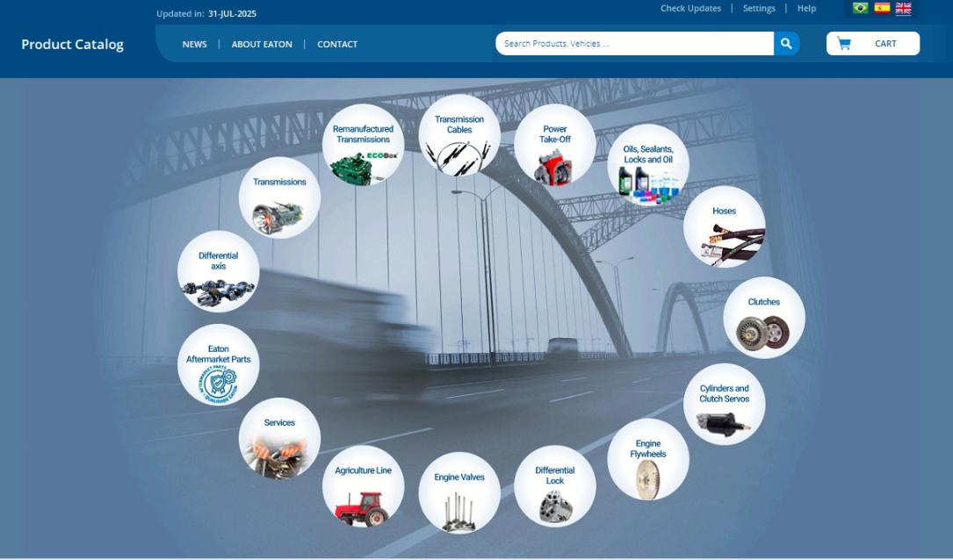Open Remanufactured Transmissions ECOBox category
953x560 pixels.
[364, 145]
